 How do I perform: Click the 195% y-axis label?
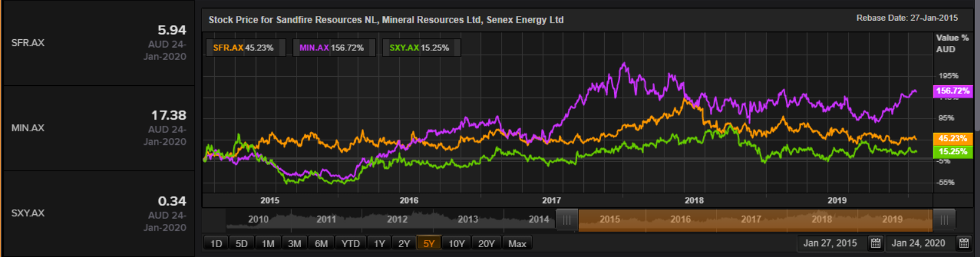pos(948,76)
